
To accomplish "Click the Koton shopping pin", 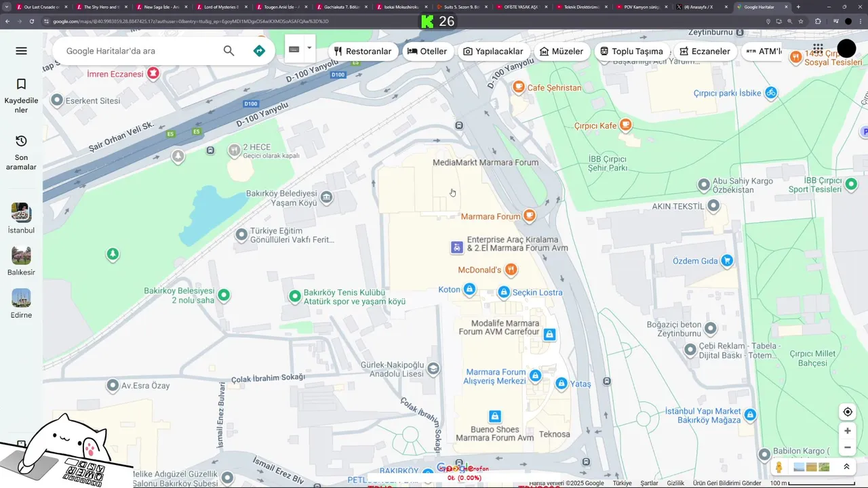I will pos(469,290).
